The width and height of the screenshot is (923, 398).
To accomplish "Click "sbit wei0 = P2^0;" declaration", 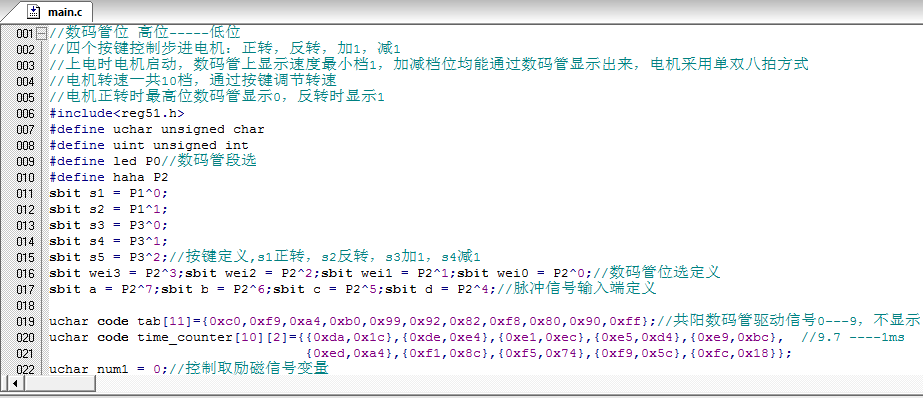I will 525,273.
